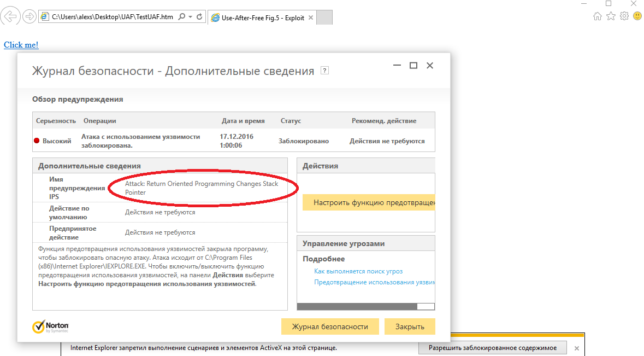Maximize the Internet Explorer window
The width and height of the screenshot is (644, 356).
[608, 3]
